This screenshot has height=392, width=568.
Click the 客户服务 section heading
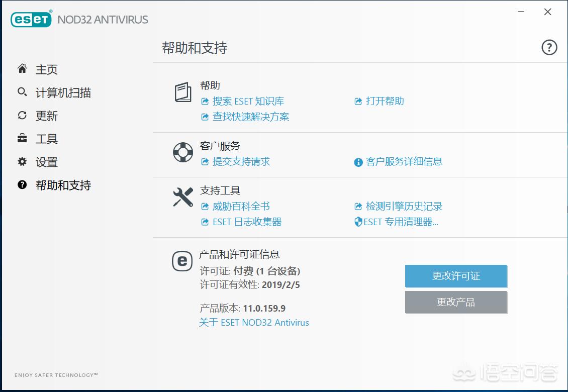pos(220,146)
